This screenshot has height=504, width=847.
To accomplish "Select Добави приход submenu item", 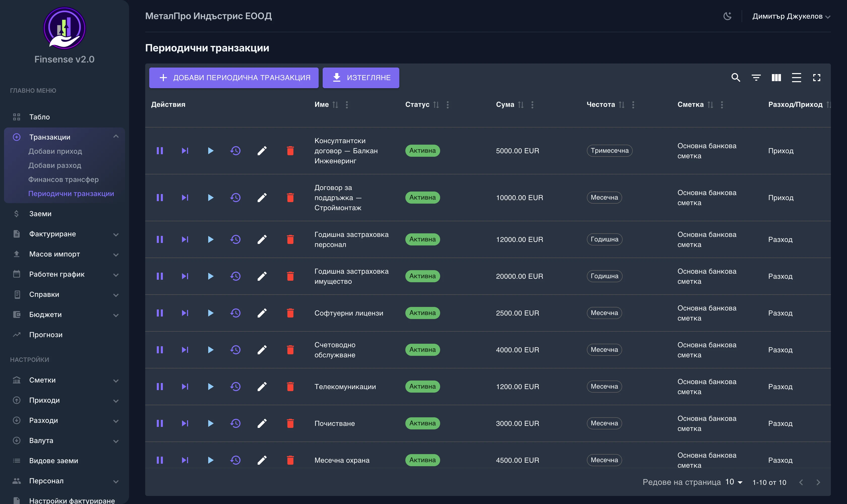I will 55,151.
